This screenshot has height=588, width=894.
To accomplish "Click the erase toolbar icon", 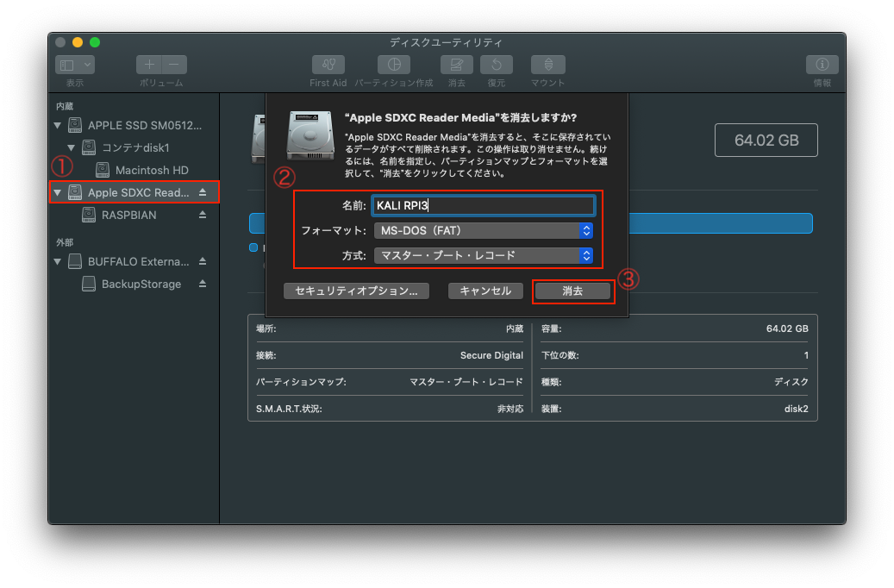I will [x=457, y=65].
